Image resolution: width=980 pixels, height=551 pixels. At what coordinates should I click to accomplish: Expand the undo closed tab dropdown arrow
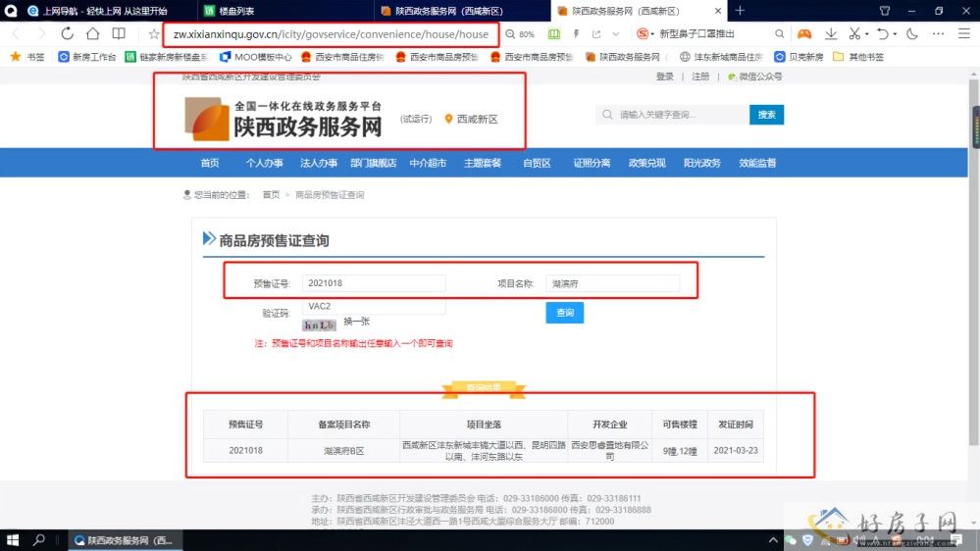click(895, 34)
